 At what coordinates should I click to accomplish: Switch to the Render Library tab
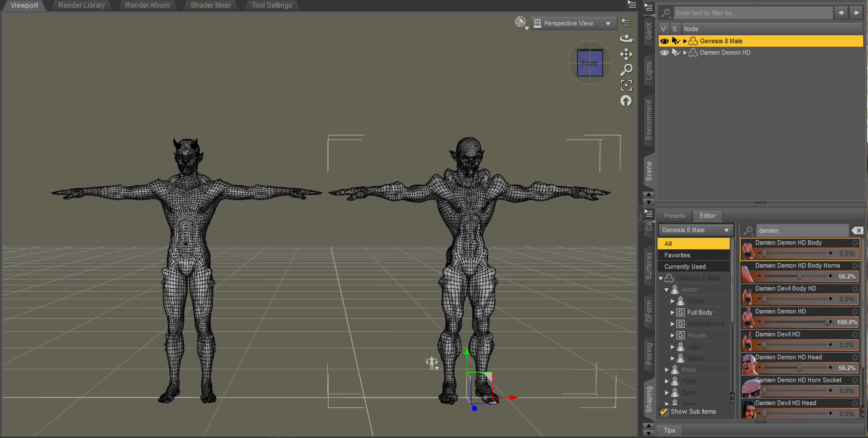(x=81, y=5)
